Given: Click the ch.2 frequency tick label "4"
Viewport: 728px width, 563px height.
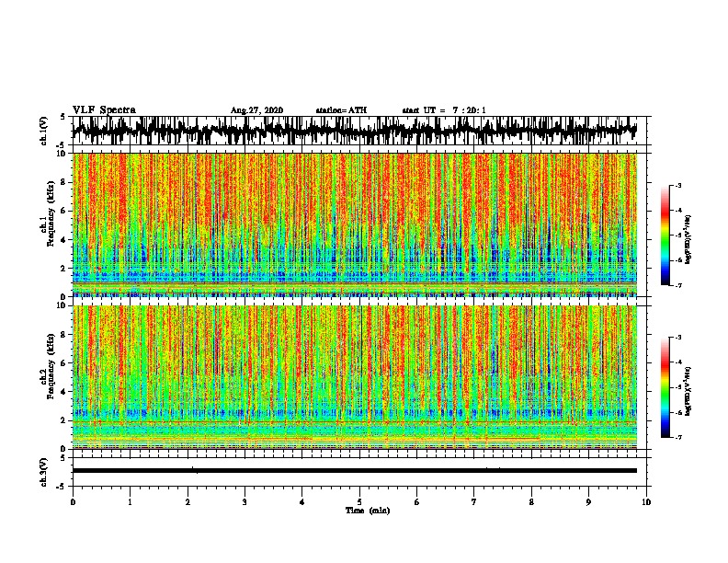Looking at the screenshot, I should pyautogui.click(x=64, y=392).
